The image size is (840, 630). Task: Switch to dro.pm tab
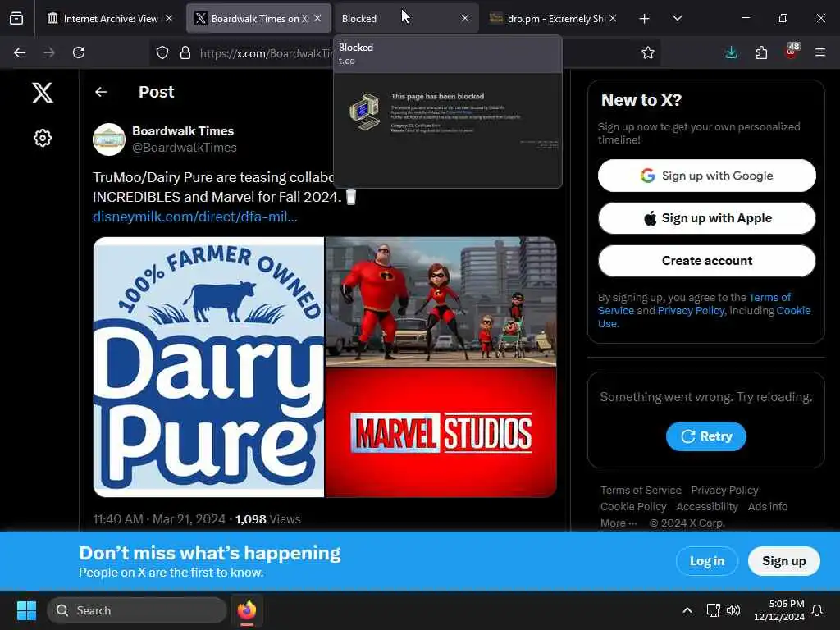[553, 18]
